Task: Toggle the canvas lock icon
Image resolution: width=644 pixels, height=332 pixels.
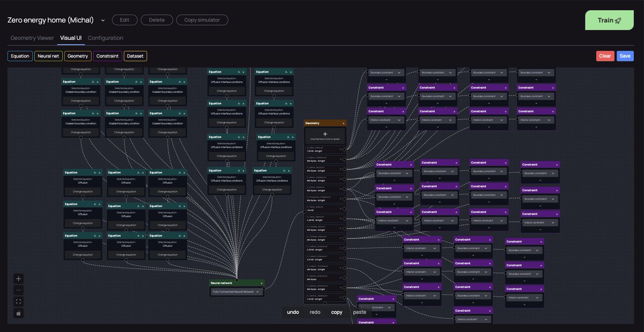Action: (19, 313)
